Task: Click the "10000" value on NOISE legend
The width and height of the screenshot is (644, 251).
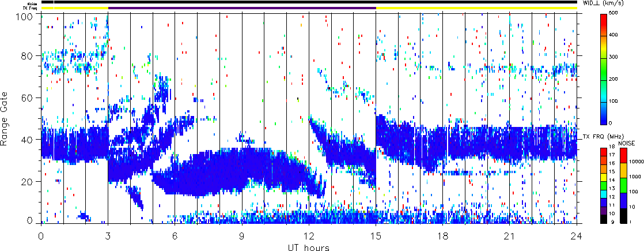Action: pyautogui.click(x=637, y=162)
